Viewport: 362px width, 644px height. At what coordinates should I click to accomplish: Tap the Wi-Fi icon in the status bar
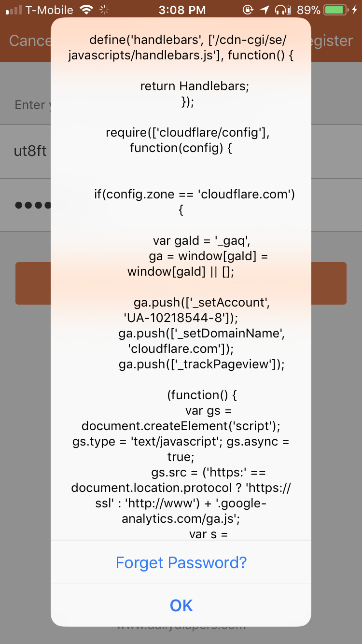(86, 10)
